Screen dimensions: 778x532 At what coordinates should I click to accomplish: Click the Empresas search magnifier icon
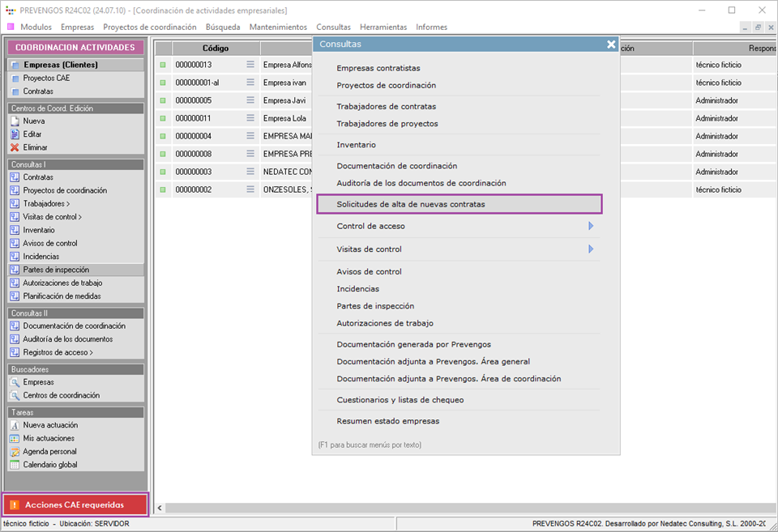15,382
